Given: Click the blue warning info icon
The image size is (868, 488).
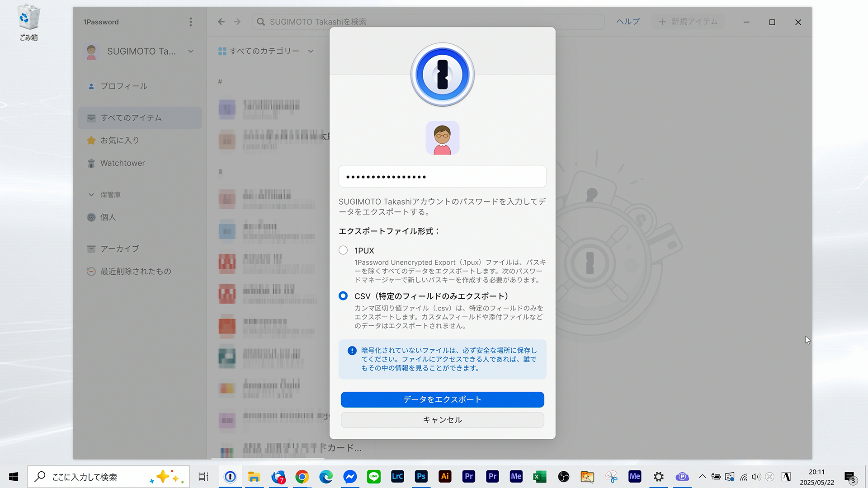Looking at the screenshot, I should 352,351.
